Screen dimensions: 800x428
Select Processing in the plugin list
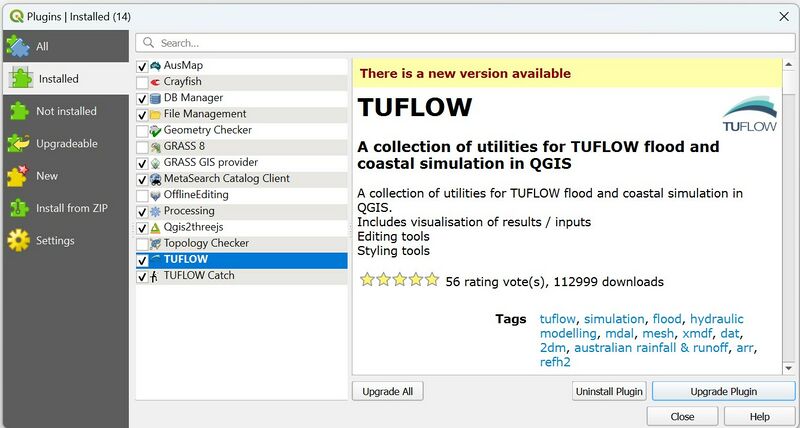(189, 211)
